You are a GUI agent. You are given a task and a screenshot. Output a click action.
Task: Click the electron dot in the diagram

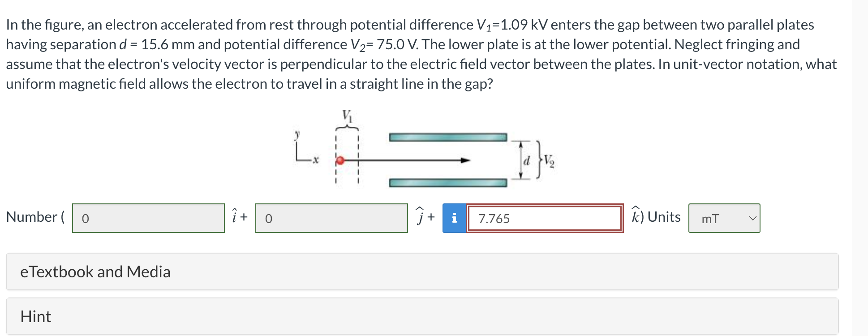[340, 159]
